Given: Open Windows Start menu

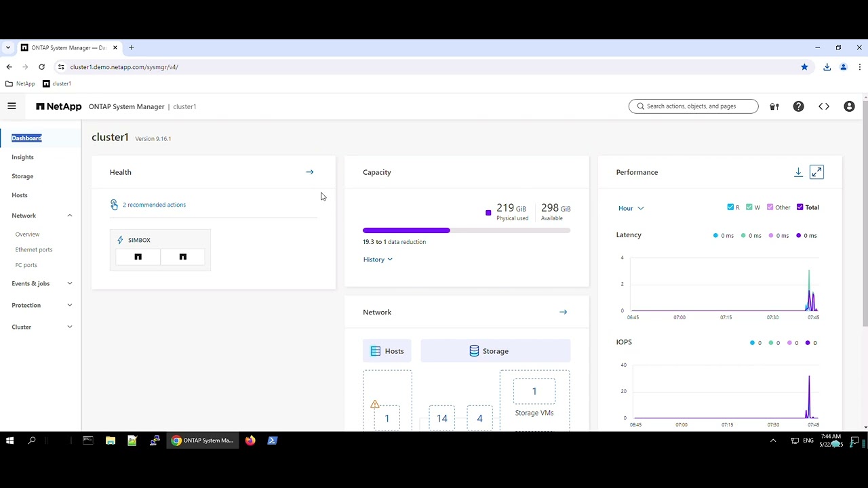Looking at the screenshot, I should [9, 441].
